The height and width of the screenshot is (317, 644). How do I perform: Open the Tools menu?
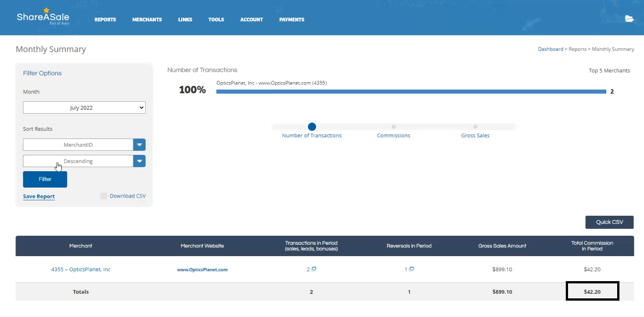click(216, 20)
